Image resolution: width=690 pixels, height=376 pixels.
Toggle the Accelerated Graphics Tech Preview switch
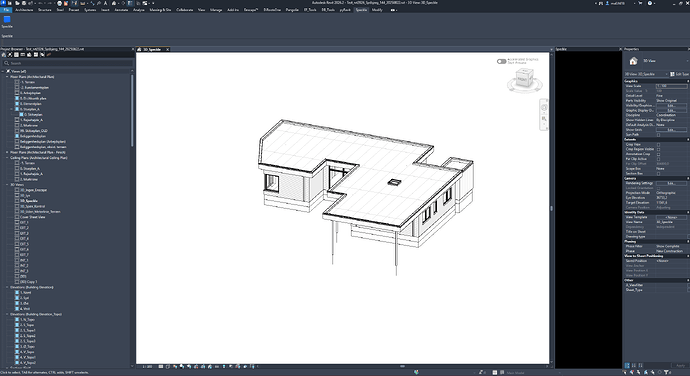(501, 61)
